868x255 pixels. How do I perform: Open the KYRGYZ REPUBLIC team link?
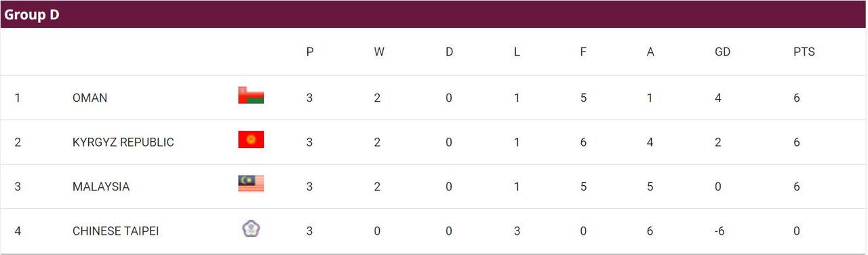click(123, 142)
